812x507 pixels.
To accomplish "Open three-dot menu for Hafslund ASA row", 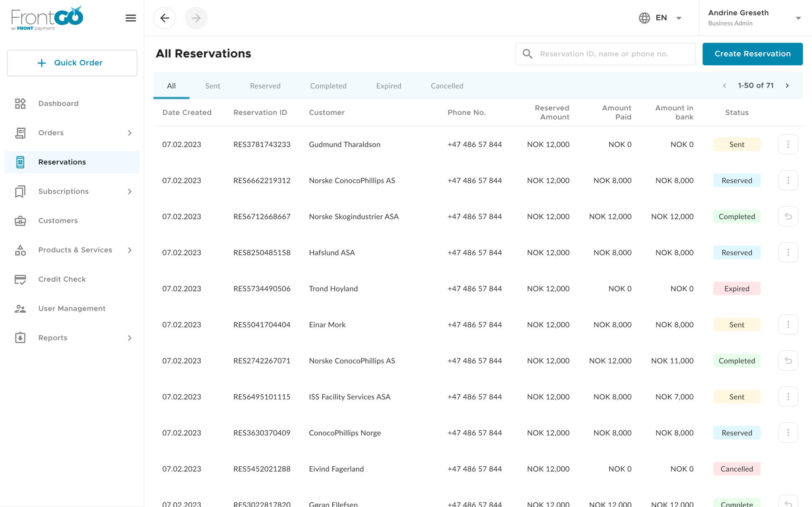I will tap(788, 252).
